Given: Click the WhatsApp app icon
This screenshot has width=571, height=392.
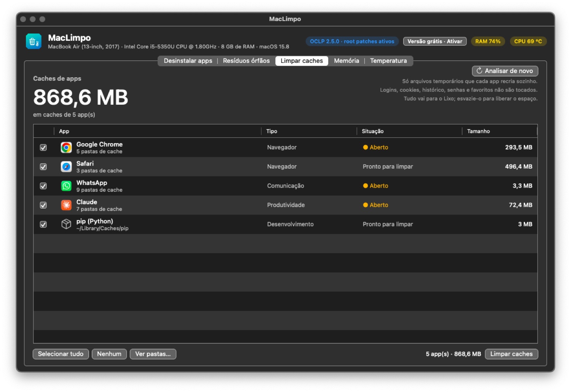Looking at the screenshot, I should click(66, 186).
